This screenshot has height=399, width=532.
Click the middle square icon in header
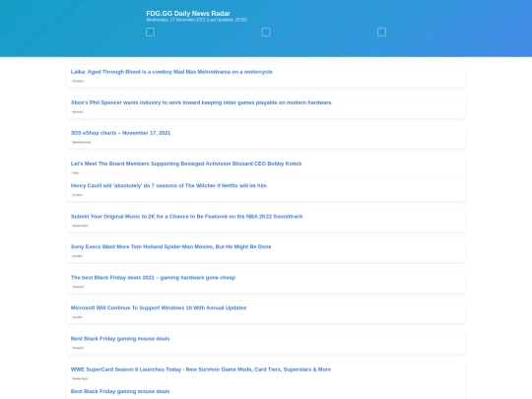click(x=266, y=32)
